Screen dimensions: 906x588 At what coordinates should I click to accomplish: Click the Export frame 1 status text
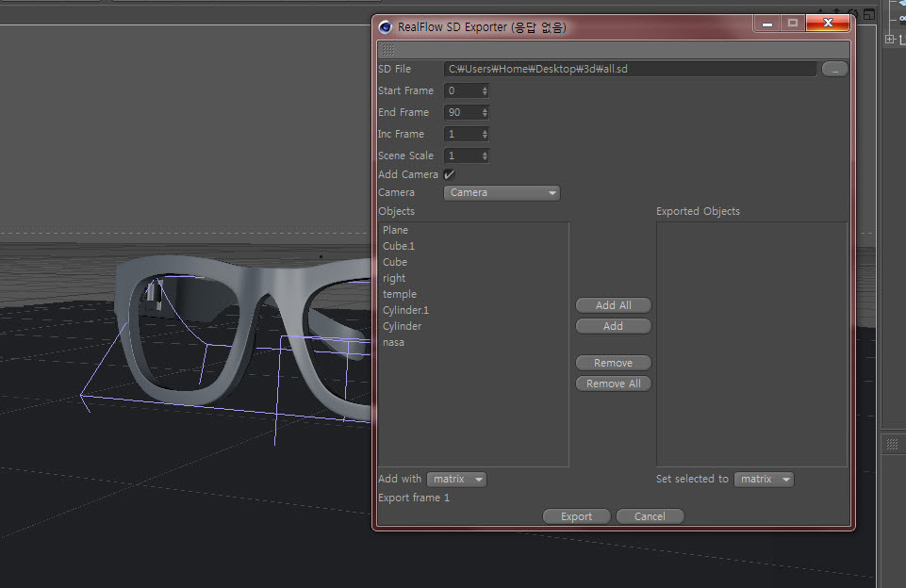[x=414, y=498]
